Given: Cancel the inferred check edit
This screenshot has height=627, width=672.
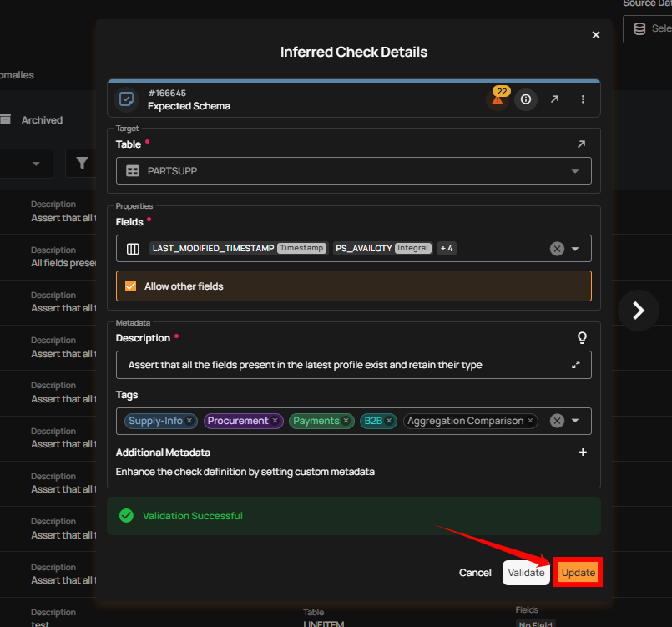Looking at the screenshot, I should pyautogui.click(x=475, y=573).
